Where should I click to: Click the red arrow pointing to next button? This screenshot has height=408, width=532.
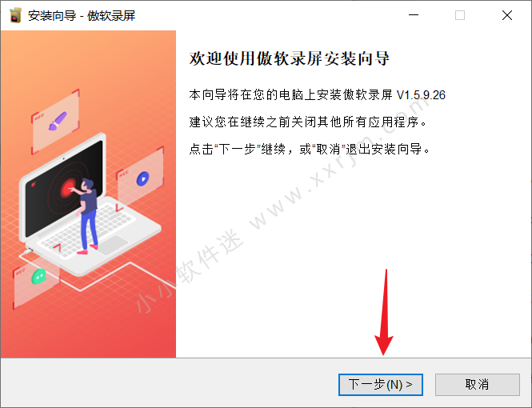pyautogui.click(x=385, y=312)
